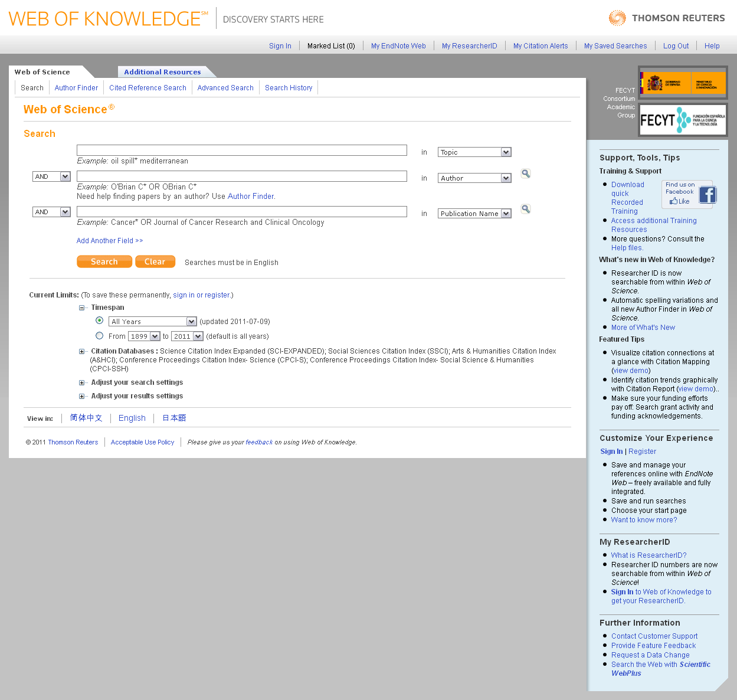This screenshot has height=700, width=737.
Task: Expand Adjust your results settings
Action: [82, 396]
